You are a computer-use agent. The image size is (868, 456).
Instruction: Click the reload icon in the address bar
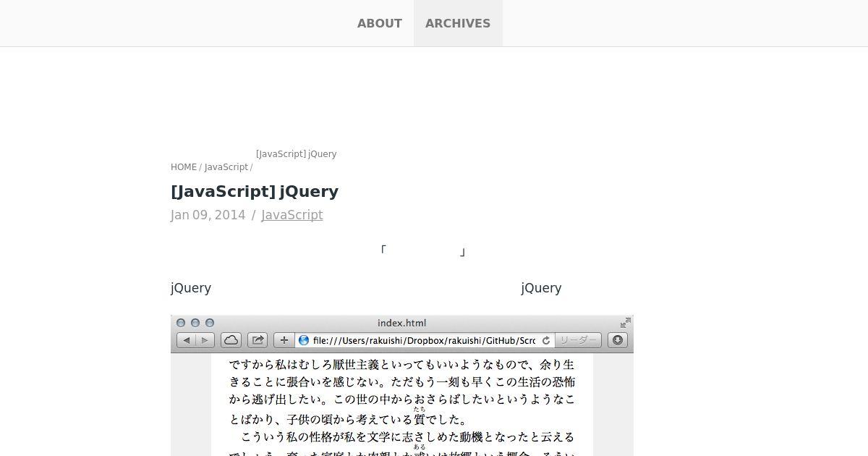point(546,340)
